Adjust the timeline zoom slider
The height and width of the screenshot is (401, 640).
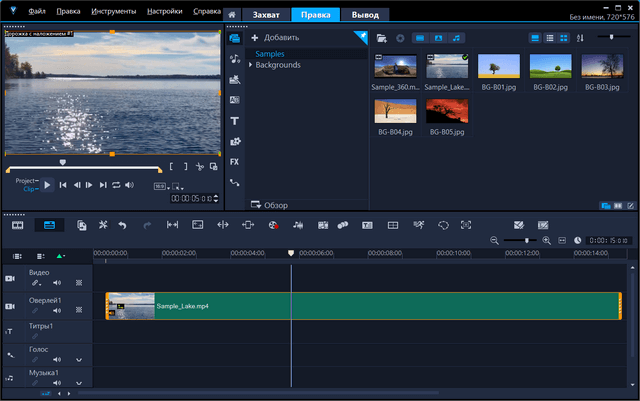(x=527, y=240)
